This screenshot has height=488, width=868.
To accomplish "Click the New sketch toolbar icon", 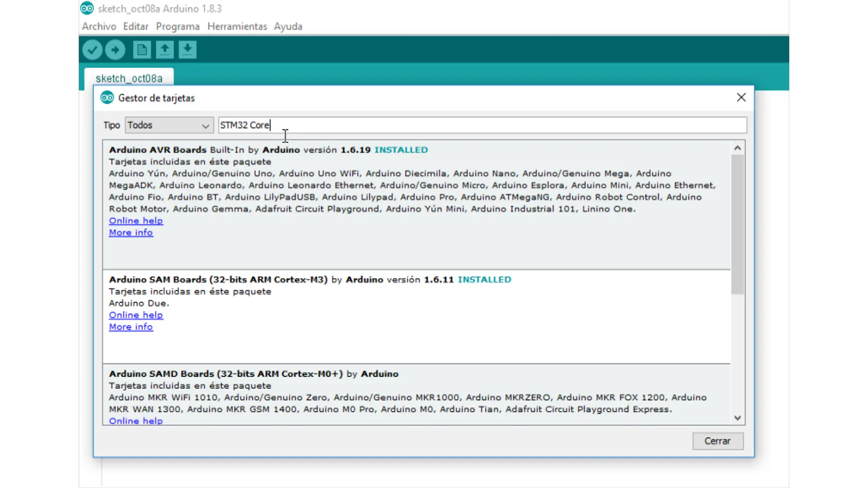I will (x=142, y=50).
